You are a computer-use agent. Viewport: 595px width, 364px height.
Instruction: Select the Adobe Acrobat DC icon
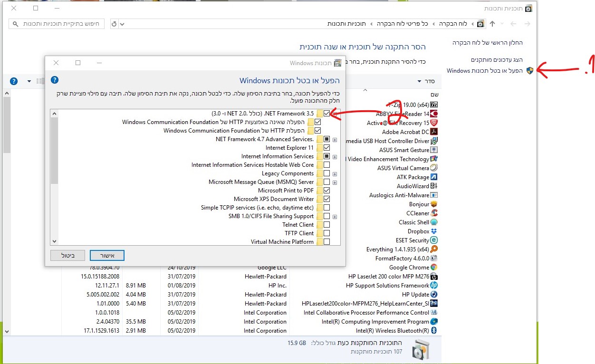click(434, 132)
